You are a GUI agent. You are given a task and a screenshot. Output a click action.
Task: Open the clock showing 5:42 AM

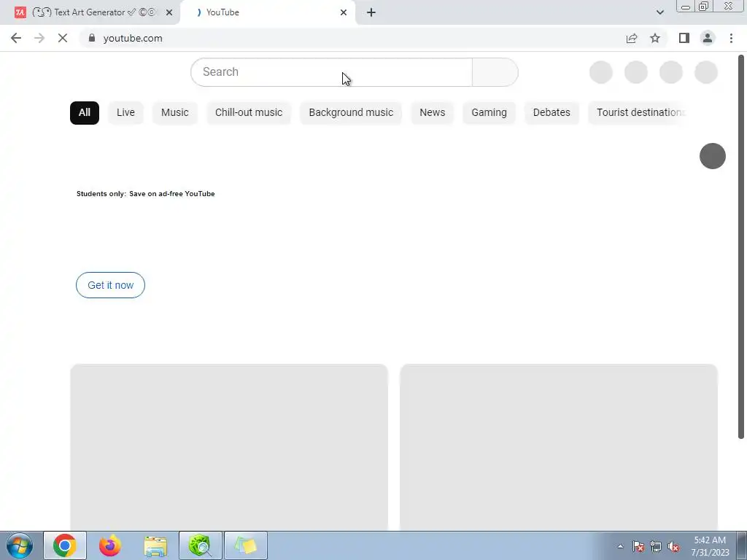click(710, 546)
